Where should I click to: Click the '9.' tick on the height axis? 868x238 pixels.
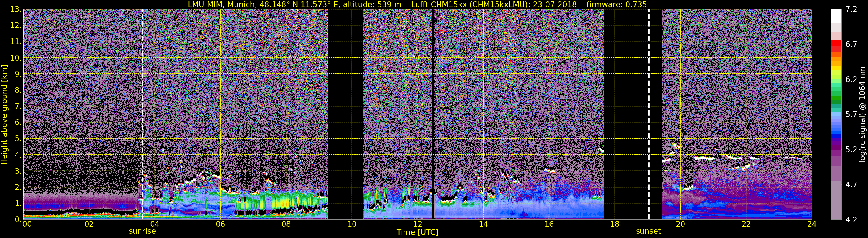pos(18,74)
